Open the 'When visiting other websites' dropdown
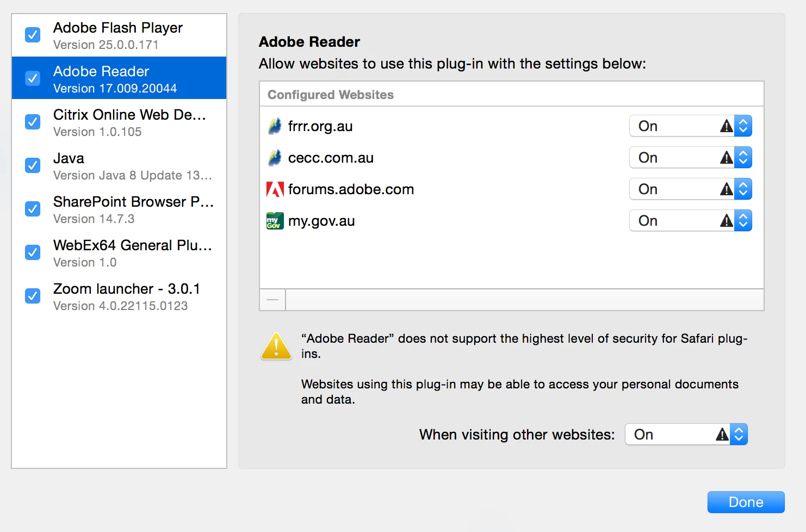 [686, 435]
